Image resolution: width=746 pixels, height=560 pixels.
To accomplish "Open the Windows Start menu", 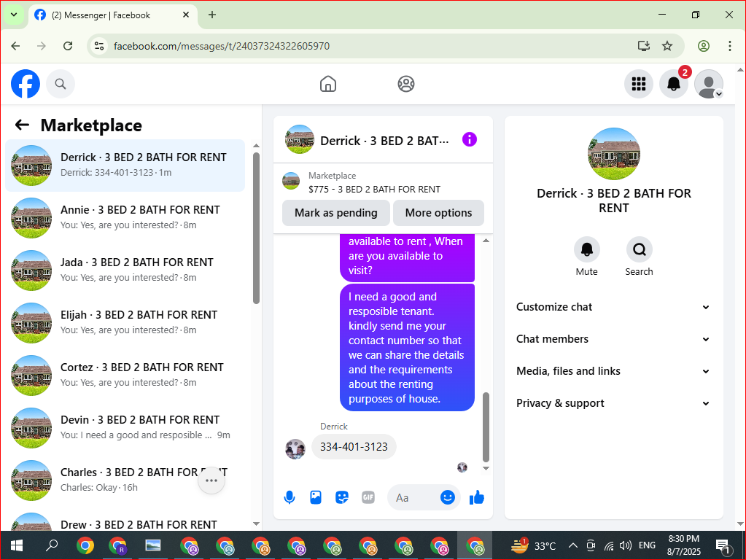I will coord(17,545).
